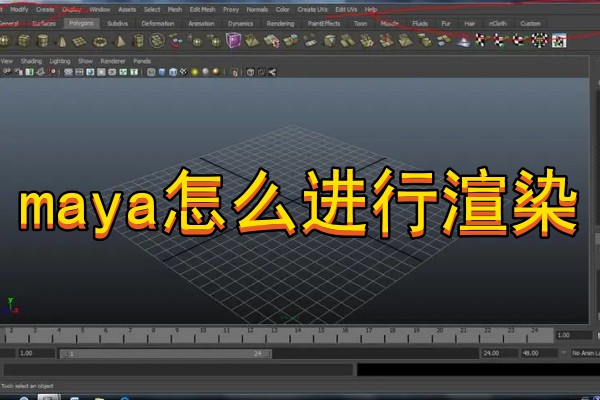Open the Create menu

pyautogui.click(x=45, y=10)
